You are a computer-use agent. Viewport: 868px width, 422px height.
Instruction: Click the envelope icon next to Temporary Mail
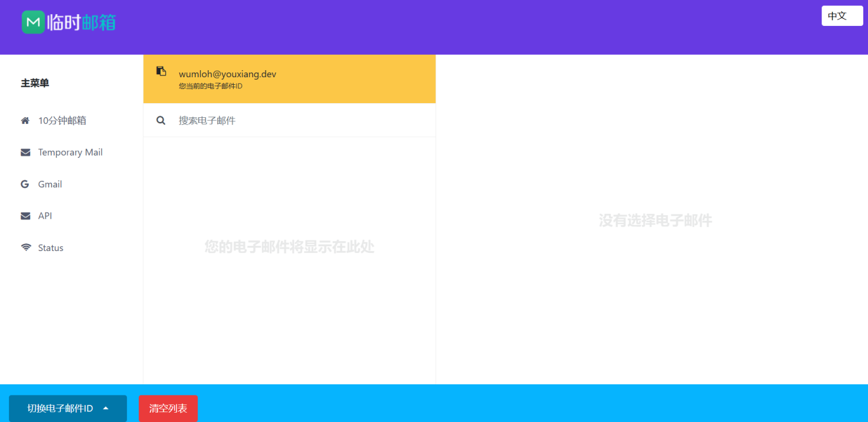pos(25,153)
